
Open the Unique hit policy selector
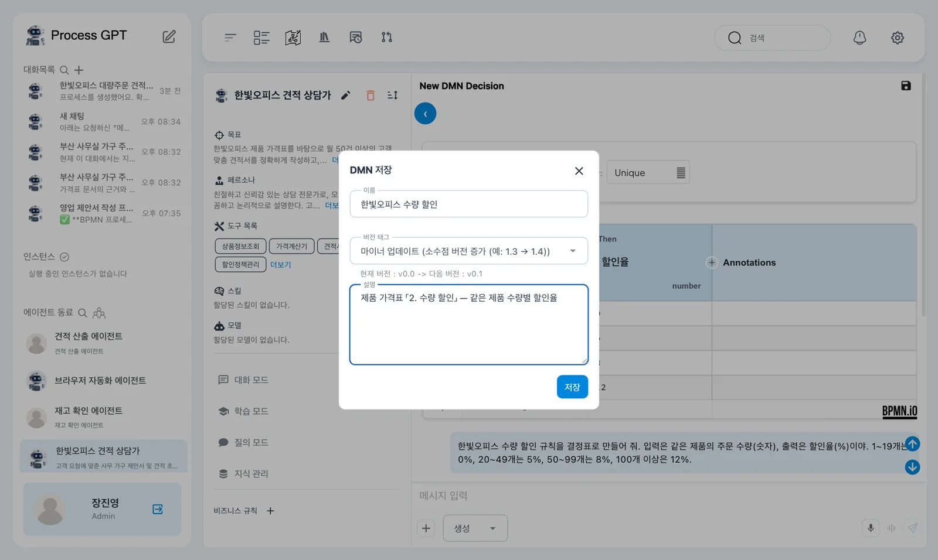tap(648, 173)
